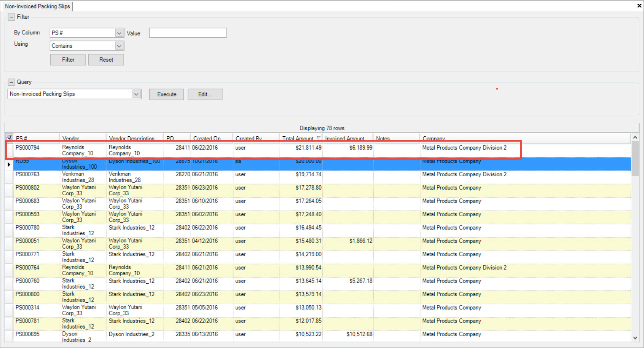Select packing slip PS000760

point(27,281)
